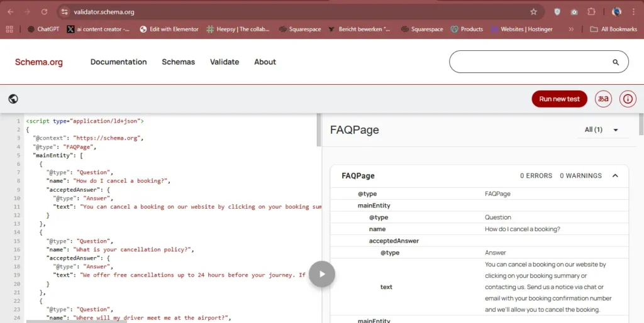Click code line 'What is your cancellation policy?'
This screenshot has width=644, height=323.
(120, 249)
